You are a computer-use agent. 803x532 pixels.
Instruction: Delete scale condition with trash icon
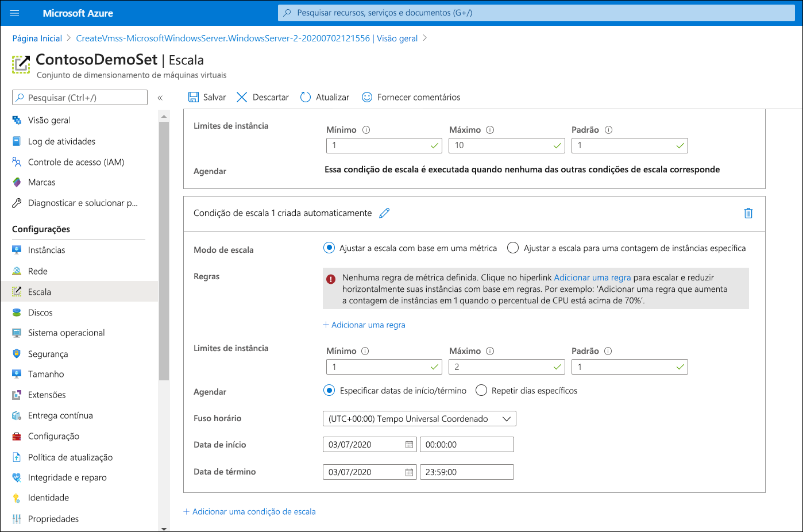click(748, 213)
